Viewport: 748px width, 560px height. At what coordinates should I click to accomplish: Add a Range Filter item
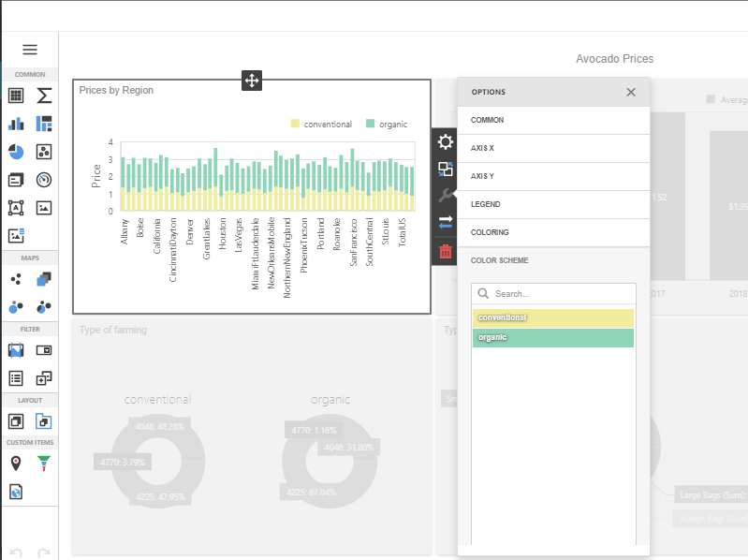click(16, 350)
